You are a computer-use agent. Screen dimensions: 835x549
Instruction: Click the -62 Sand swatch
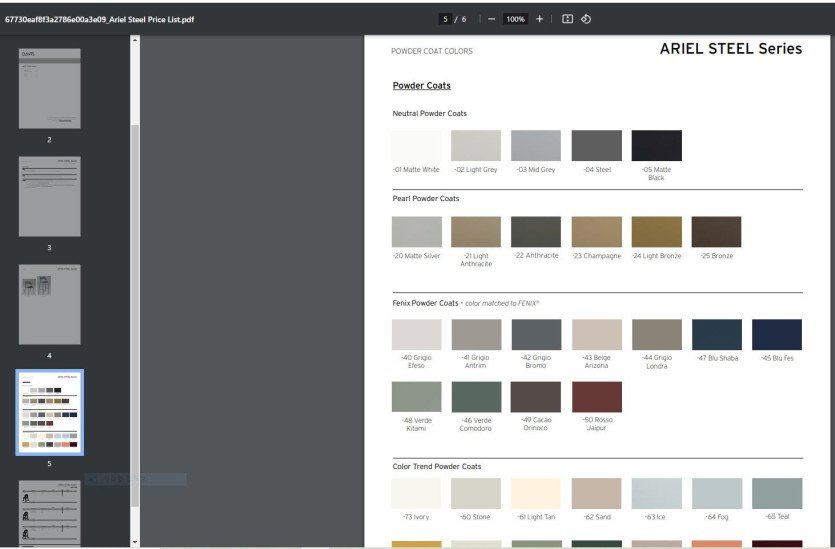[596, 493]
